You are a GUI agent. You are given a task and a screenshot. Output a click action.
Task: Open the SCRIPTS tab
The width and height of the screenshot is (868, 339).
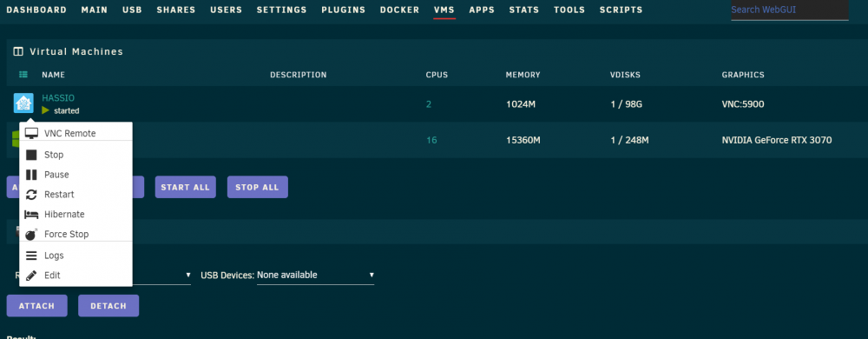point(621,10)
